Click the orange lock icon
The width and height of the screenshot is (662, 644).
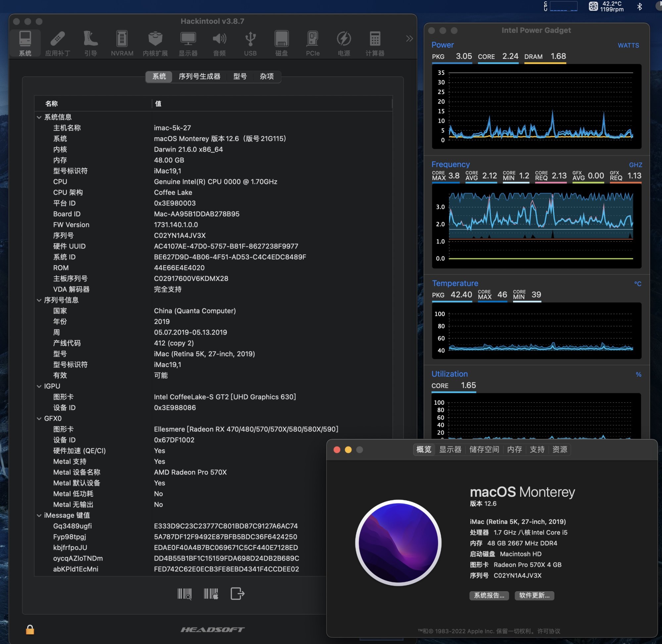(x=30, y=629)
